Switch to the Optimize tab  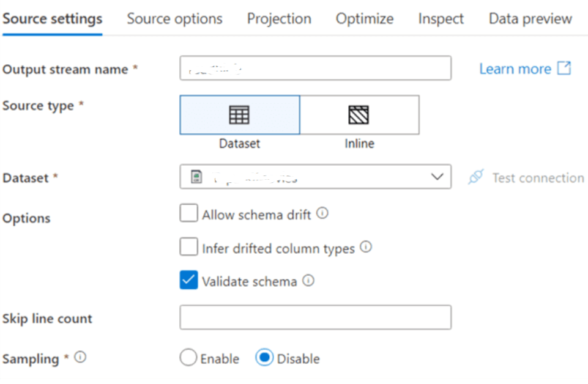click(x=364, y=18)
